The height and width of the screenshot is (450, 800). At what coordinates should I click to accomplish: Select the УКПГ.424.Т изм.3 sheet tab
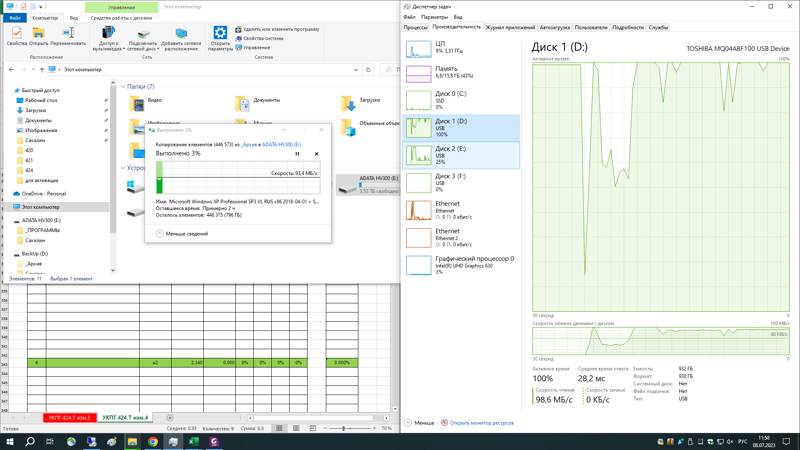[69, 417]
